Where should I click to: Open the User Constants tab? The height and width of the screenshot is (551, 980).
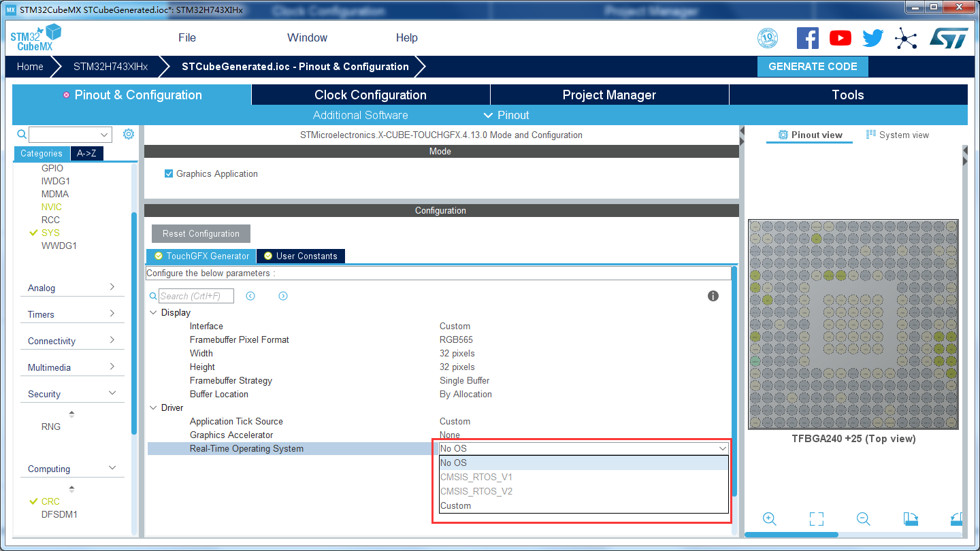coord(301,256)
